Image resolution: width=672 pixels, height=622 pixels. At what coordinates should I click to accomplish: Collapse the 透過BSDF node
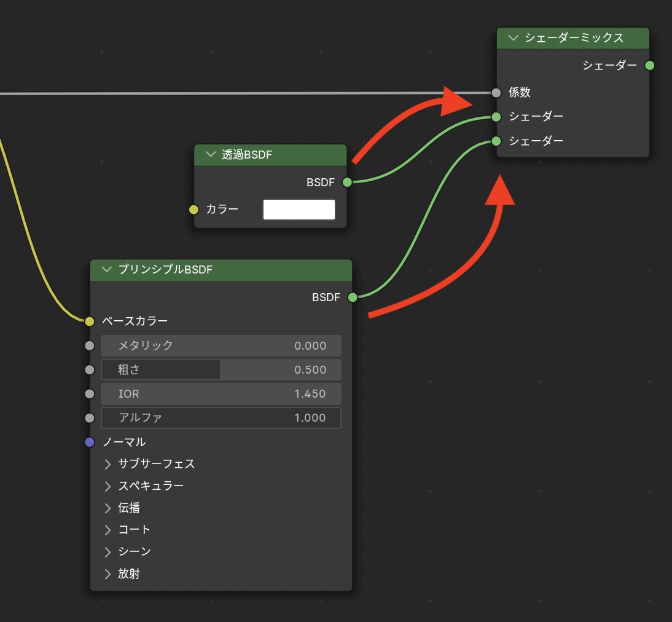(211, 155)
